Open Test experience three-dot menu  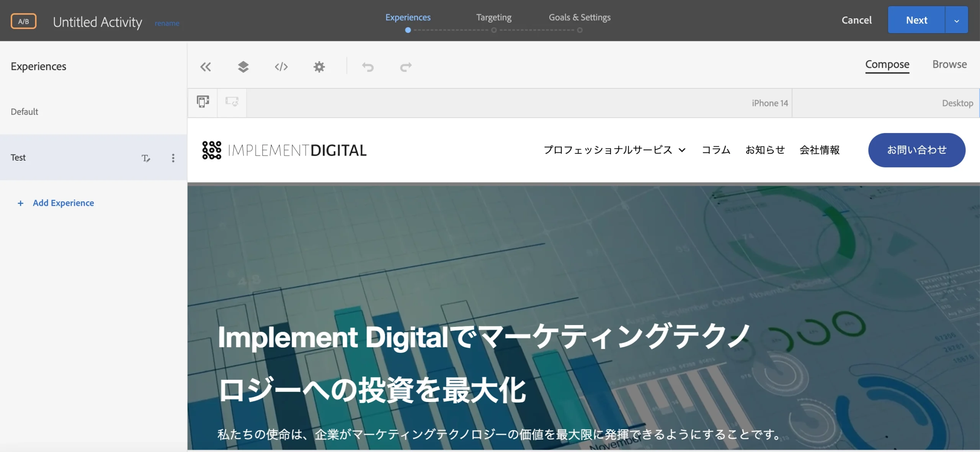pyautogui.click(x=173, y=158)
